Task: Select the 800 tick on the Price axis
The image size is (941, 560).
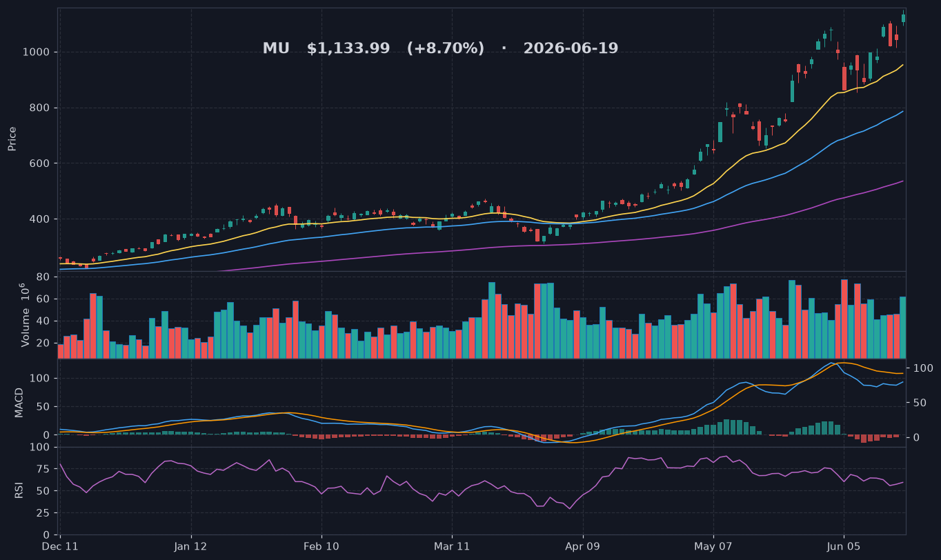Action: click(39, 108)
